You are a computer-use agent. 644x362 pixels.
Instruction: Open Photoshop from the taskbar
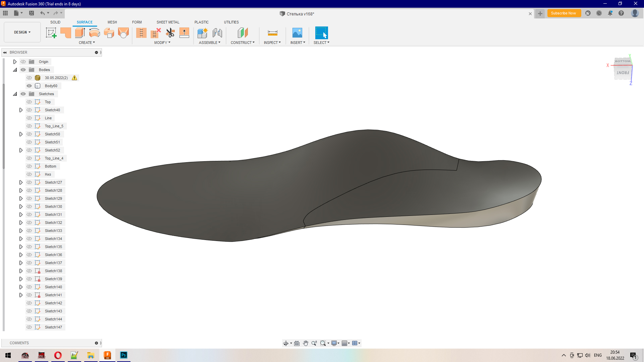click(x=123, y=355)
